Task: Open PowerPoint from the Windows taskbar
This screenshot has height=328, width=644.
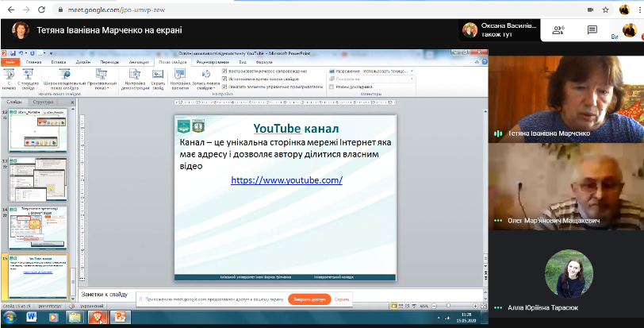Action: [121, 317]
